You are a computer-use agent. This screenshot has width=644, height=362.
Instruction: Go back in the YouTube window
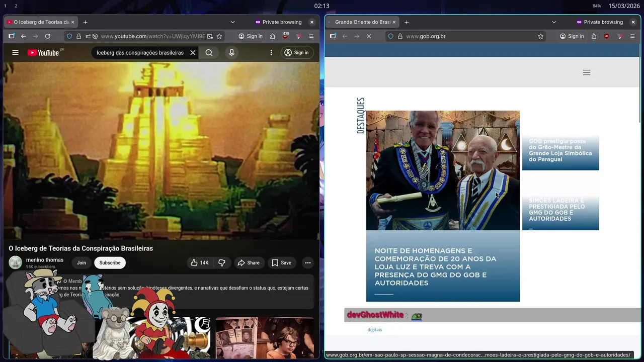[x=23, y=36]
